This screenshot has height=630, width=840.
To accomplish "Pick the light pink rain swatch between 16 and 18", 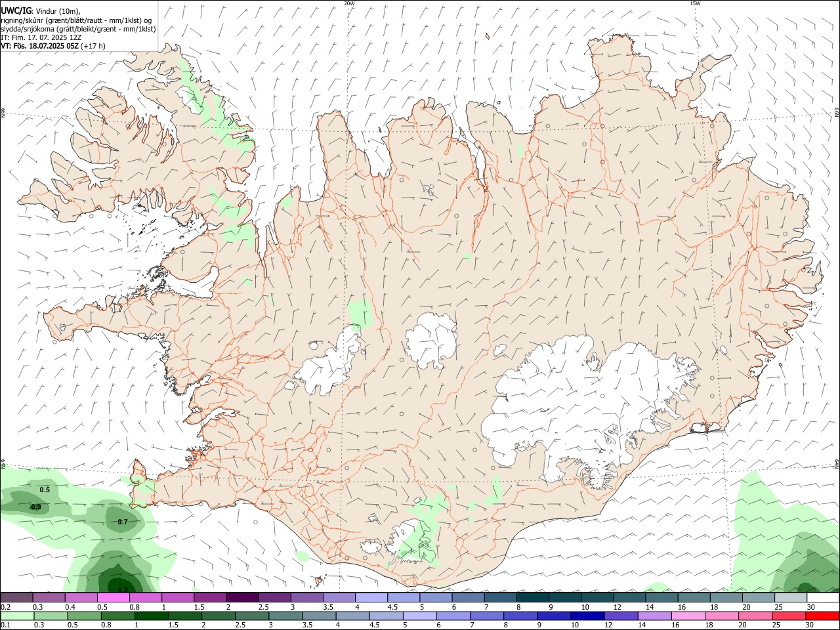I will click(x=688, y=616).
